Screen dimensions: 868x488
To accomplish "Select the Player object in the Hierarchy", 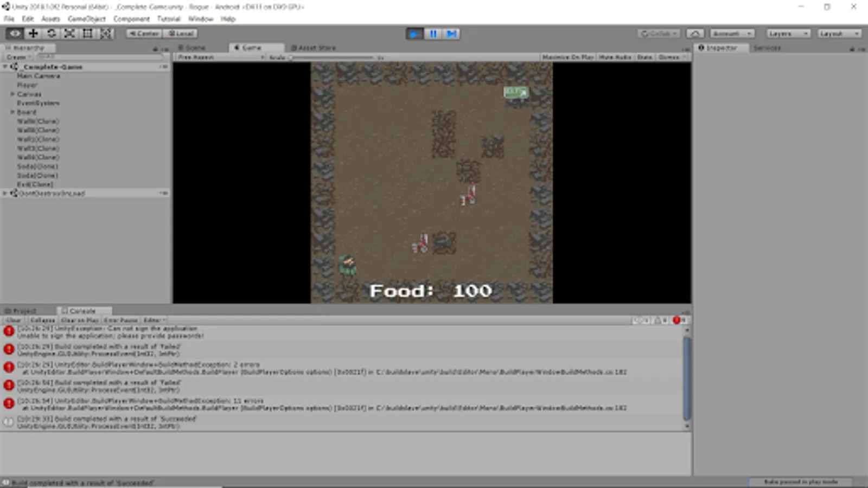I will [26, 85].
